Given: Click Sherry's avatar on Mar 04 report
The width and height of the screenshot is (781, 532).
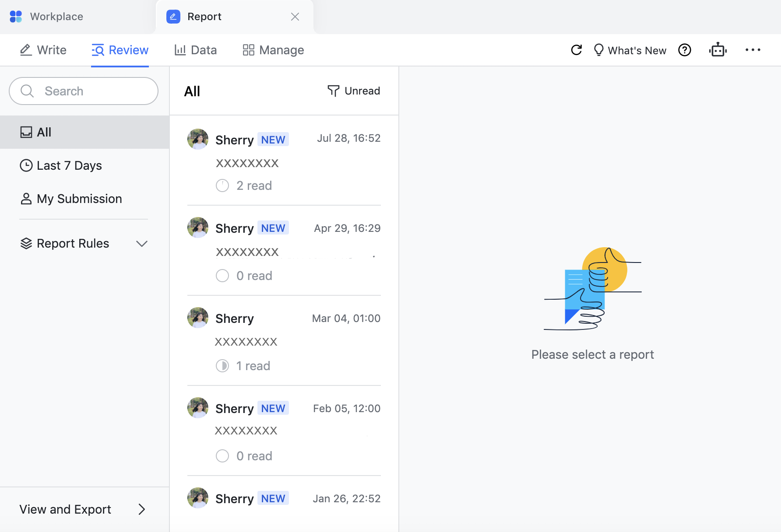Looking at the screenshot, I should (x=198, y=318).
